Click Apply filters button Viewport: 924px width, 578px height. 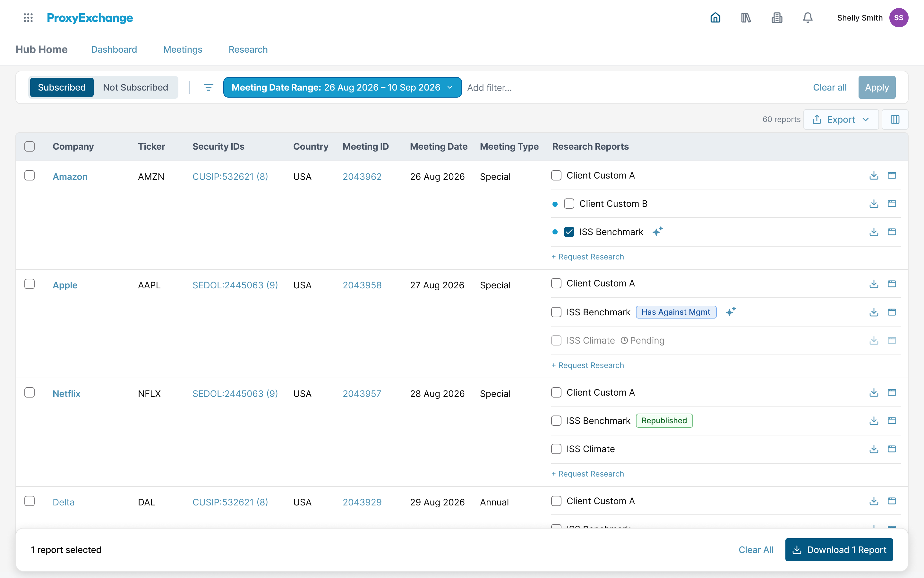877,88
